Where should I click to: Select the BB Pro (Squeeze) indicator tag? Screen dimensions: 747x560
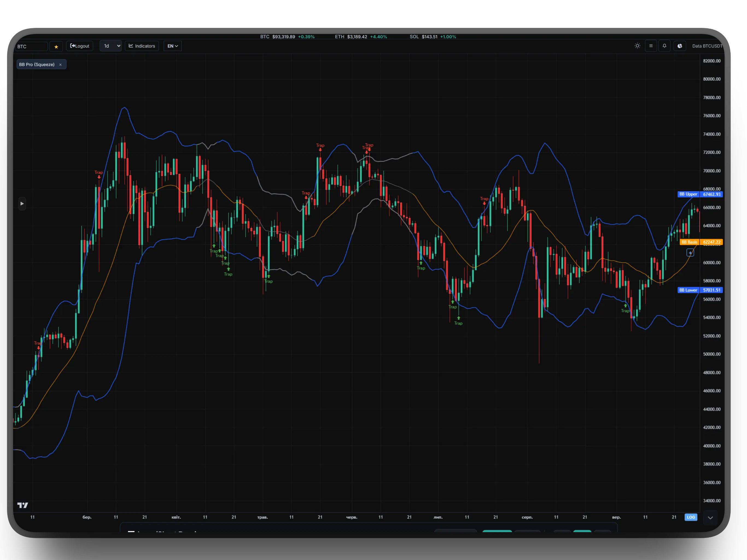[x=37, y=65]
